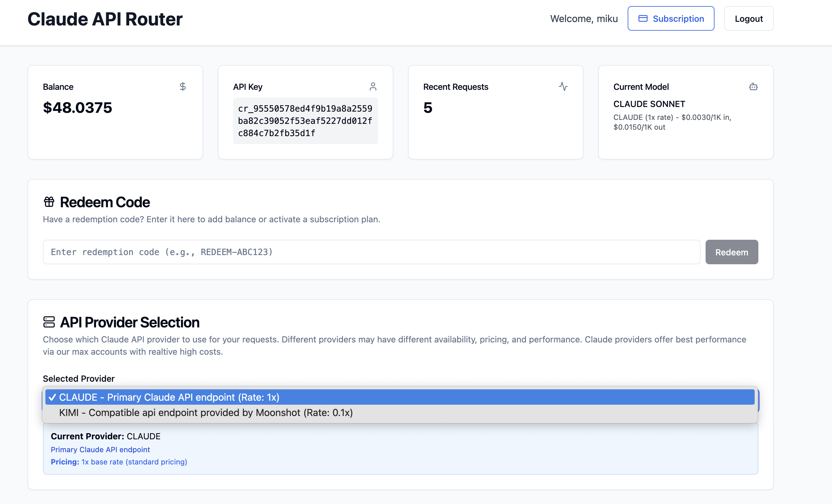Click the Logout button
The width and height of the screenshot is (832, 504).
[x=749, y=19]
